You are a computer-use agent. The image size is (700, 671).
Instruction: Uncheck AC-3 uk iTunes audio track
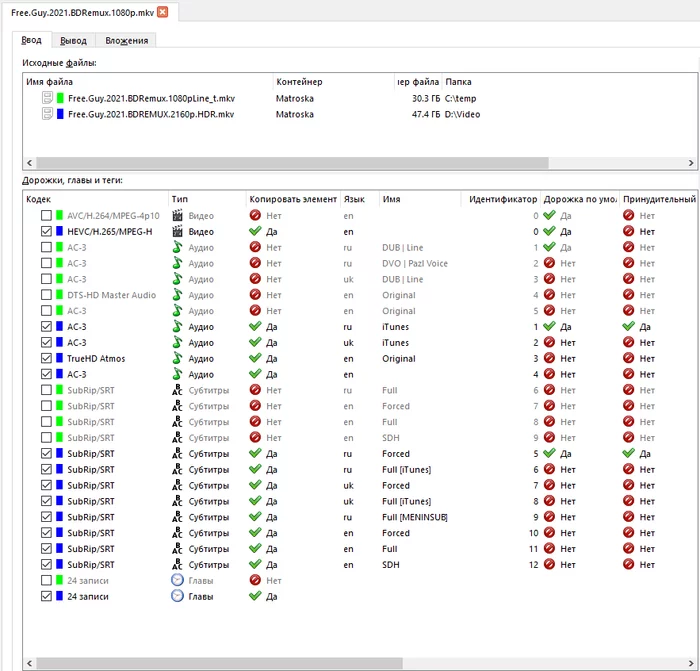click(46, 342)
